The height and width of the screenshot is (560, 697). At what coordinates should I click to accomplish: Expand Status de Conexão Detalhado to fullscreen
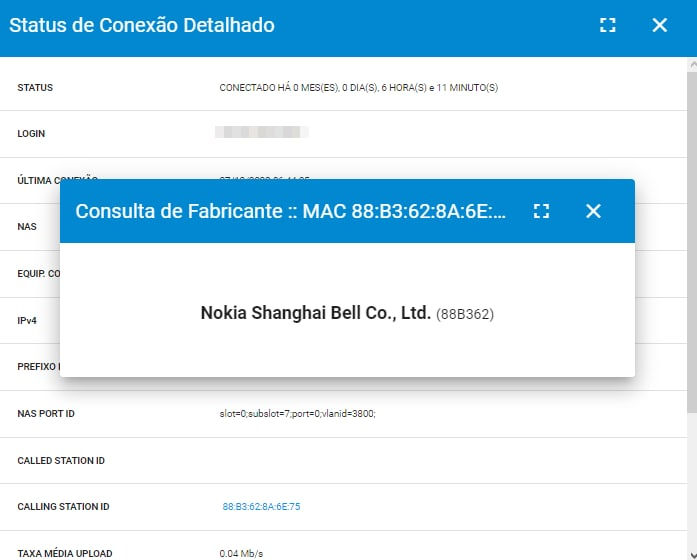point(607,26)
